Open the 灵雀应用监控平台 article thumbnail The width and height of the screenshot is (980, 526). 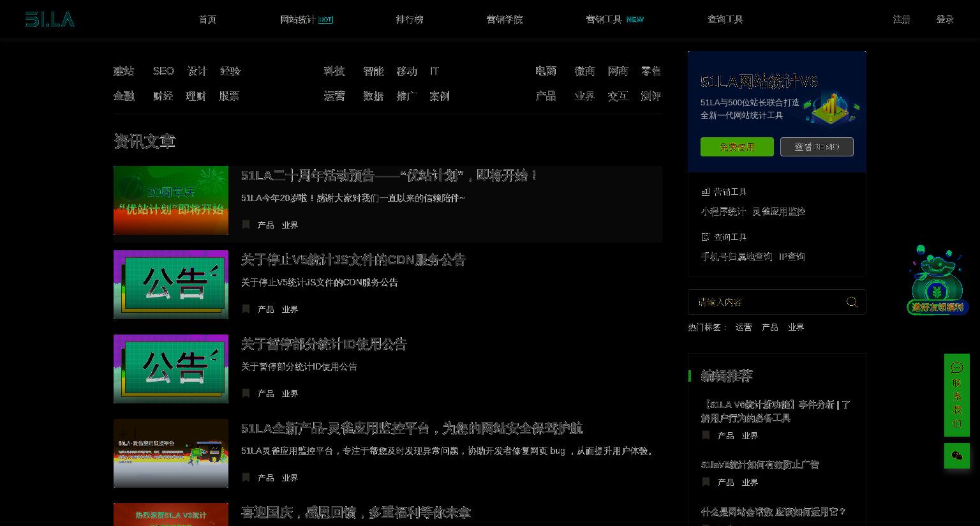pos(171,453)
